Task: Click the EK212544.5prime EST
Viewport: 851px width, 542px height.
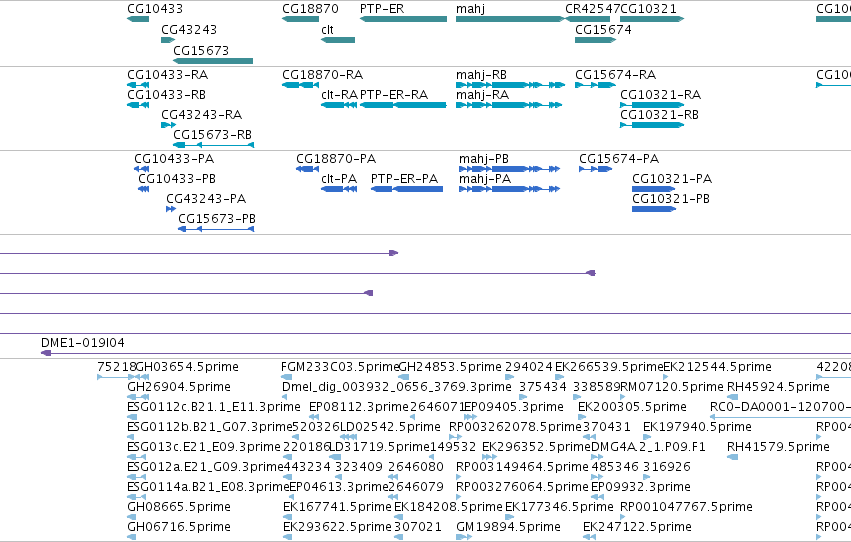Action: pyautogui.click(x=666, y=377)
